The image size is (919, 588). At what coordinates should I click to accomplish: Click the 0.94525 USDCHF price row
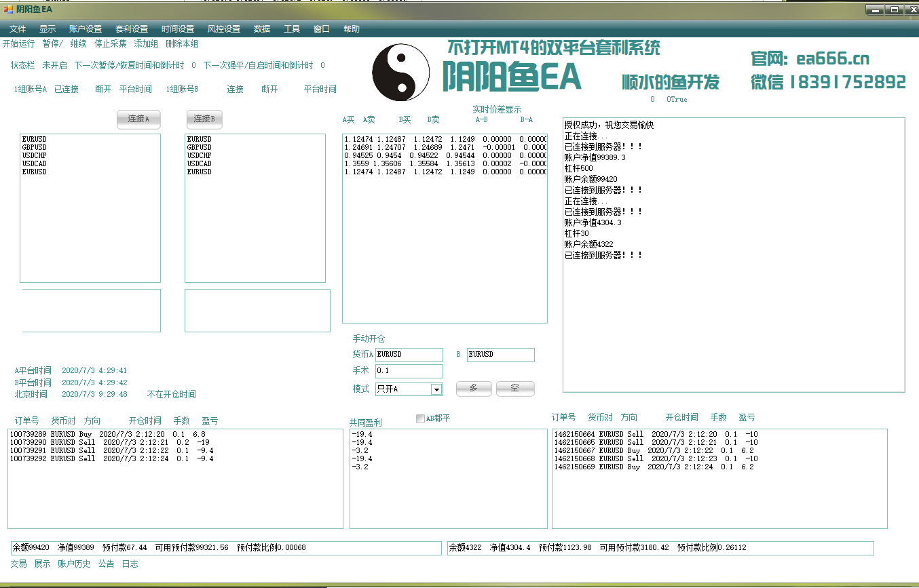tap(445, 155)
